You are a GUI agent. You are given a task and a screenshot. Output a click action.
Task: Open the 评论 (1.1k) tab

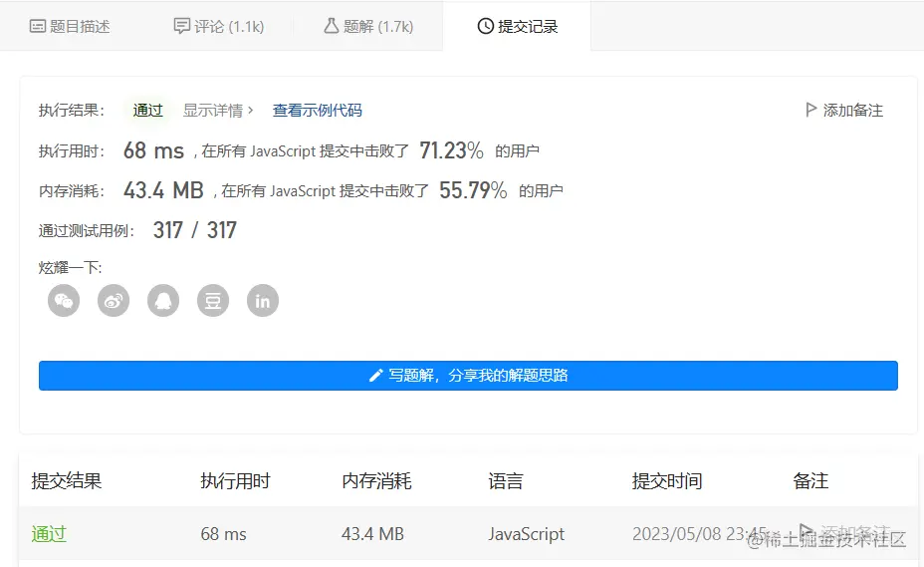click(x=219, y=27)
